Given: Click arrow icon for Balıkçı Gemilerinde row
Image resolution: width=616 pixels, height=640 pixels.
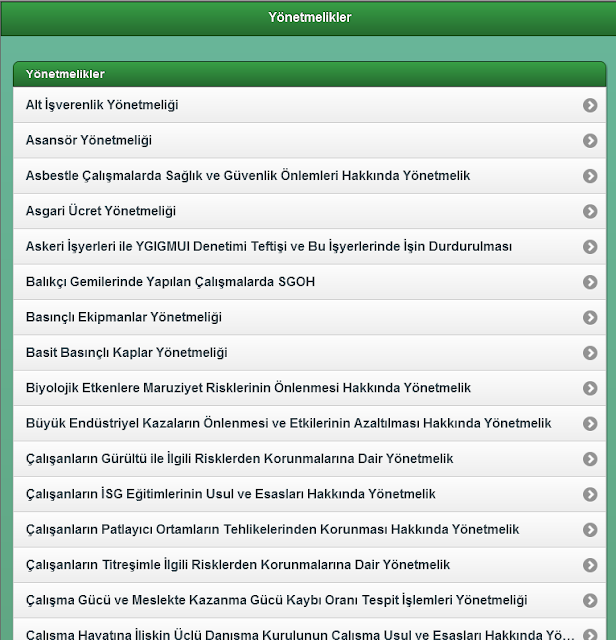Looking at the screenshot, I should [590, 282].
